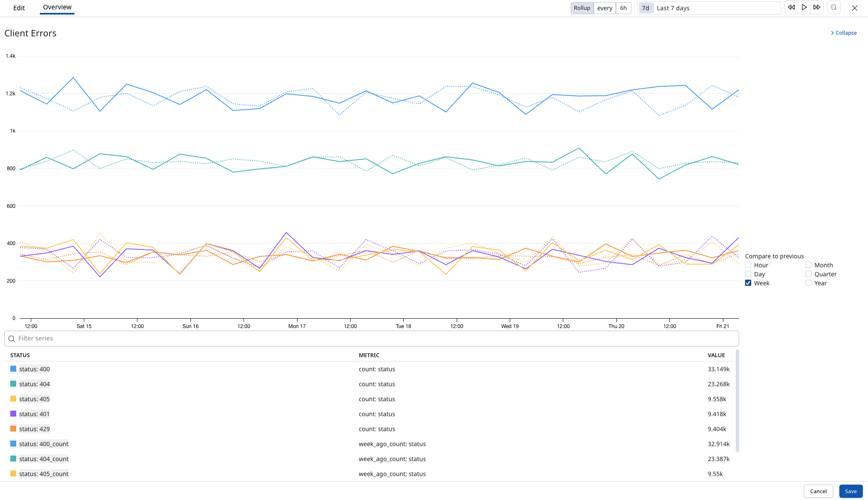The height and width of the screenshot is (500, 868).
Task: Click the value 9.558k
Action: click(717, 399)
